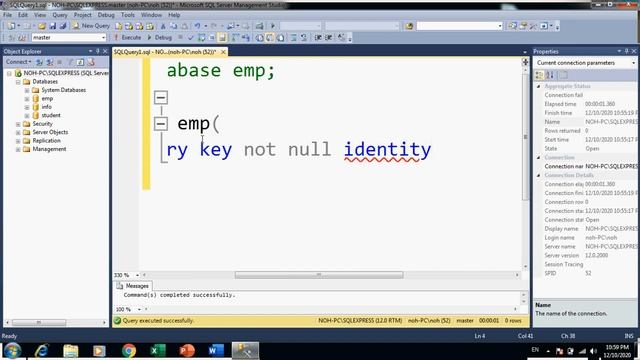This screenshot has width=640, height=360.
Task: Open the Query menu
Action: click(x=60, y=15)
